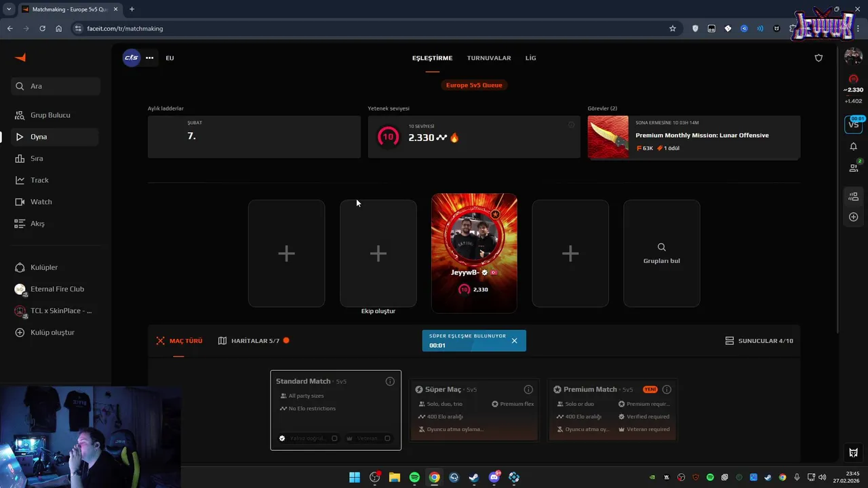This screenshot has height=488, width=868.
Task: Open the Aylık ladderlar ŞUBAT card
Action: pos(254,137)
